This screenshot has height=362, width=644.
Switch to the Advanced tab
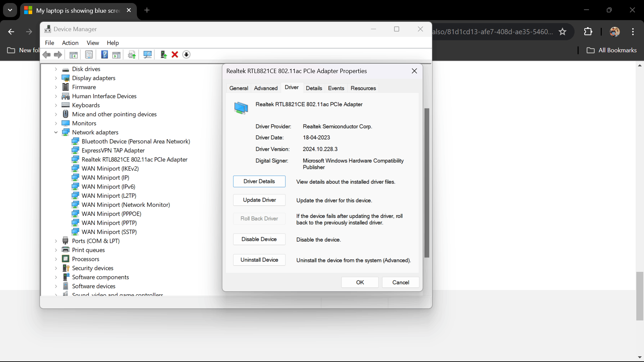tap(266, 88)
